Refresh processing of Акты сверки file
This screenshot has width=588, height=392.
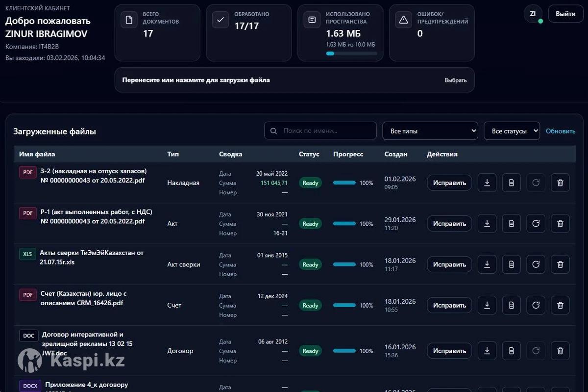click(536, 264)
